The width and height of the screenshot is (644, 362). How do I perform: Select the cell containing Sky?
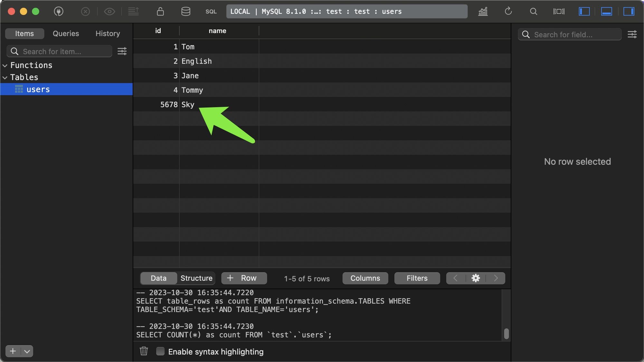pos(219,105)
